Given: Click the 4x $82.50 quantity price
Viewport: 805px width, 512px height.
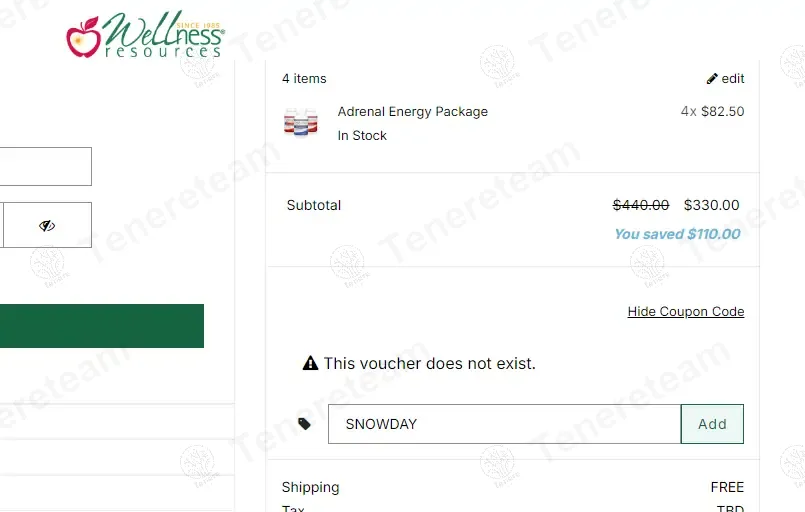Looking at the screenshot, I should (712, 111).
